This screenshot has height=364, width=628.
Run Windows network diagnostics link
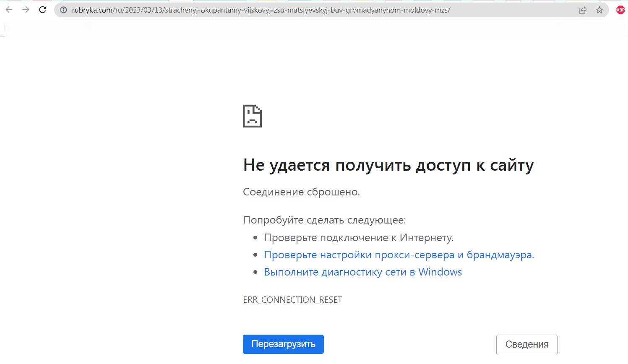point(363,272)
